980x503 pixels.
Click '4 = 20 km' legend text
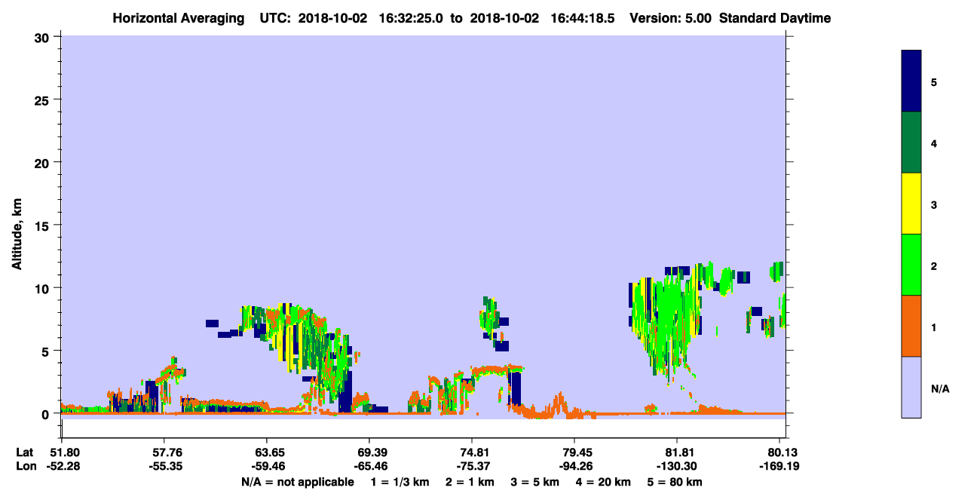605,482
